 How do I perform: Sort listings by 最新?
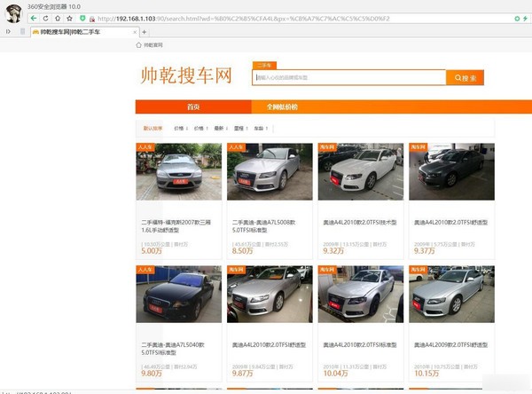(222, 128)
